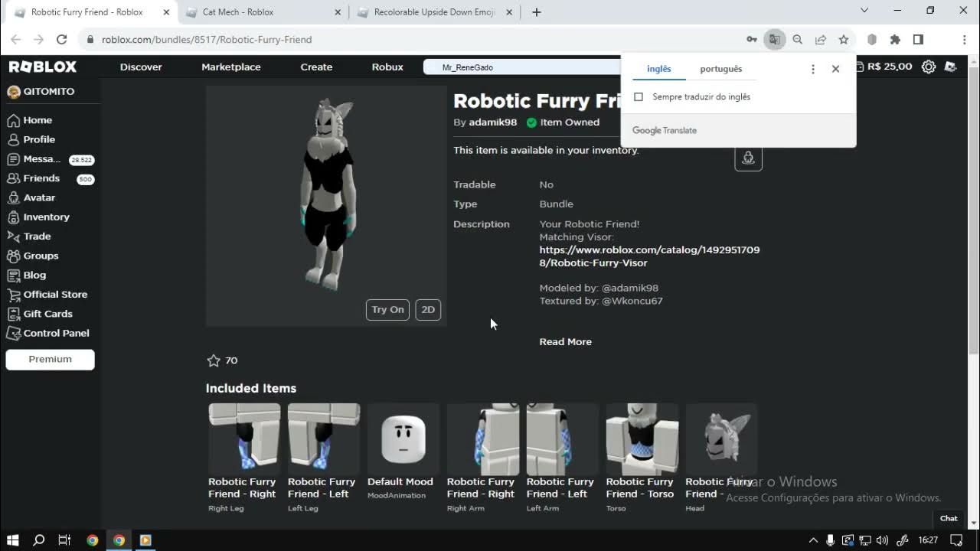This screenshot has height=551, width=980.
Task: Select the inglês tab in Translate
Action: pyautogui.click(x=658, y=69)
